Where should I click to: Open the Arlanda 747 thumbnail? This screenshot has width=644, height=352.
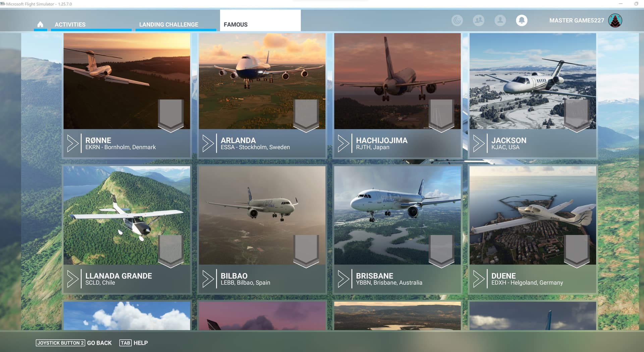coord(262,81)
